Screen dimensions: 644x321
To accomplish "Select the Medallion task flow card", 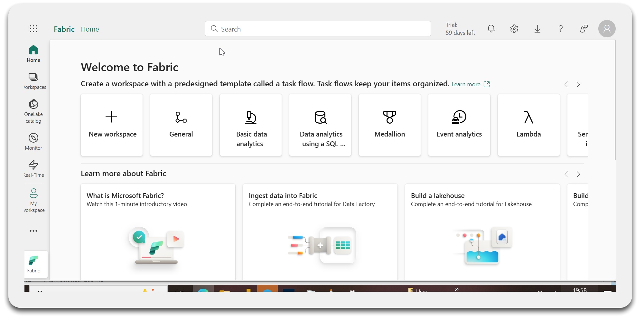I will coord(390,125).
